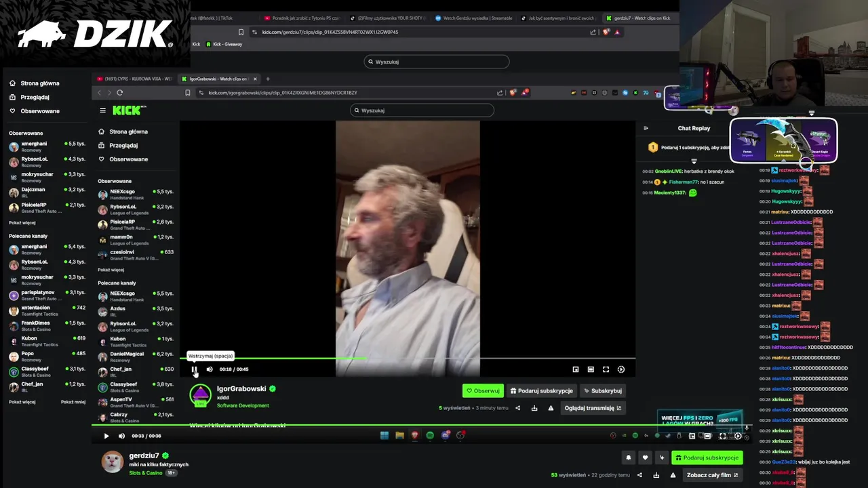Share the IgorGrabowski clip
Viewport: 868px width, 488px height.
(x=518, y=408)
